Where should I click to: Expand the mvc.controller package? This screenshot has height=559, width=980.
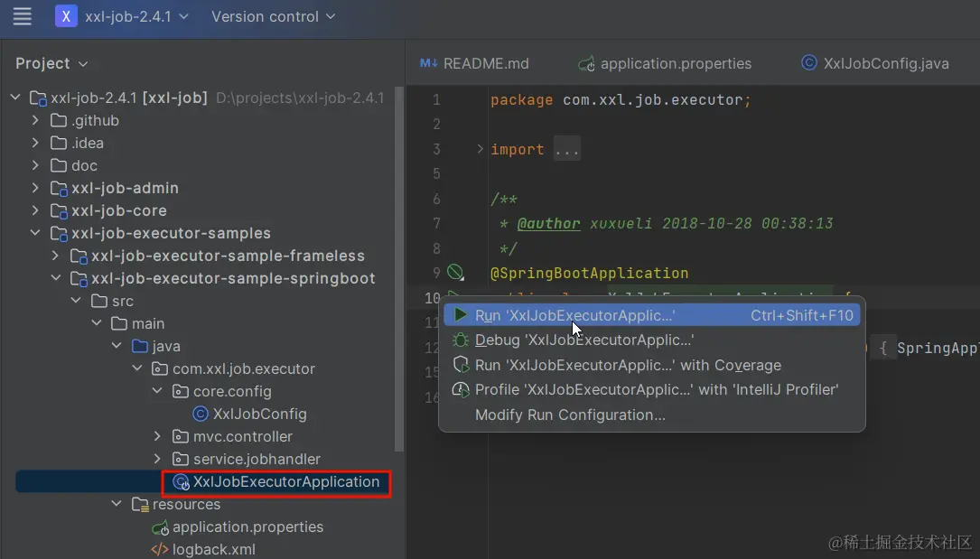click(157, 436)
